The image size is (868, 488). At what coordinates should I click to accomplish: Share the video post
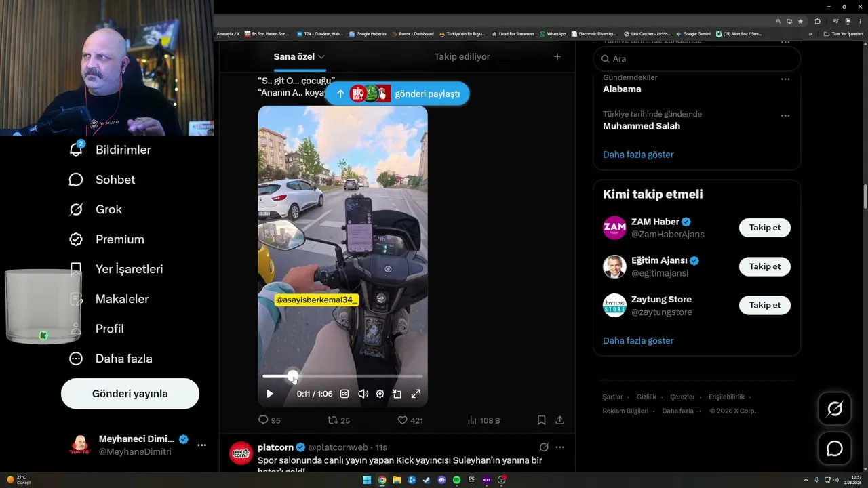click(560, 420)
